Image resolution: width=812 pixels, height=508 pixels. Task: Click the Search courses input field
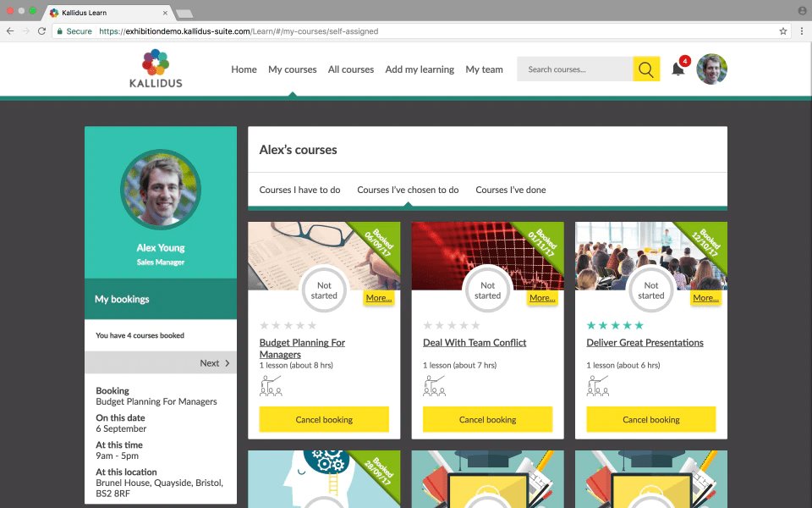point(574,69)
